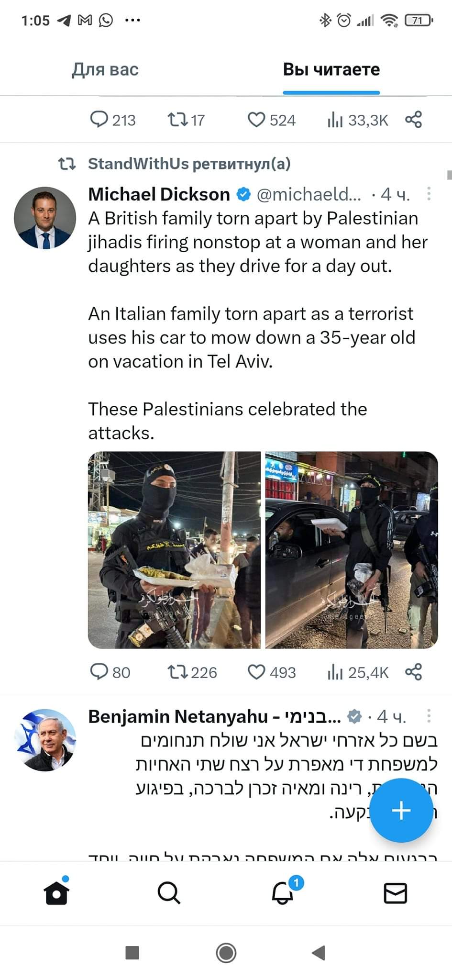452x980 pixels.
Task: Like Michael Dickson's tweet with heart icon
Action: pyautogui.click(x=256, y=672)
